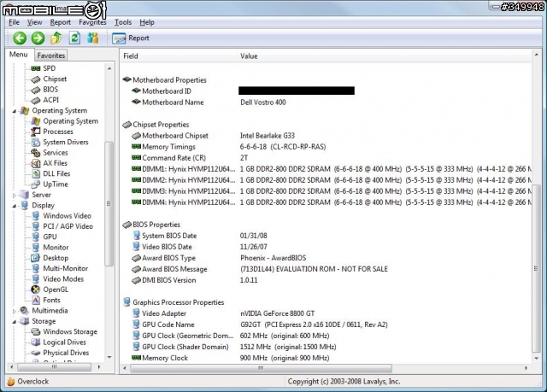Select the Command Rate (CR) row

[x=325, y=158]
